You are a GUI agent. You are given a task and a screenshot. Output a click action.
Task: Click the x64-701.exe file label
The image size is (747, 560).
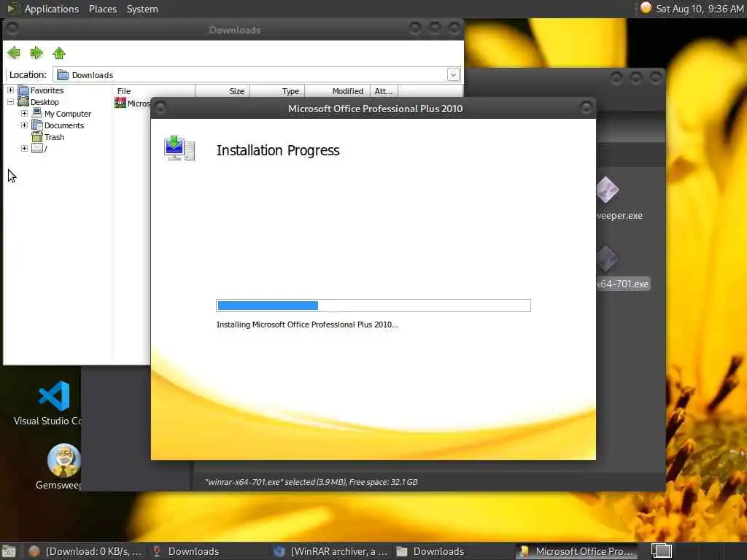tap(623, 284)
